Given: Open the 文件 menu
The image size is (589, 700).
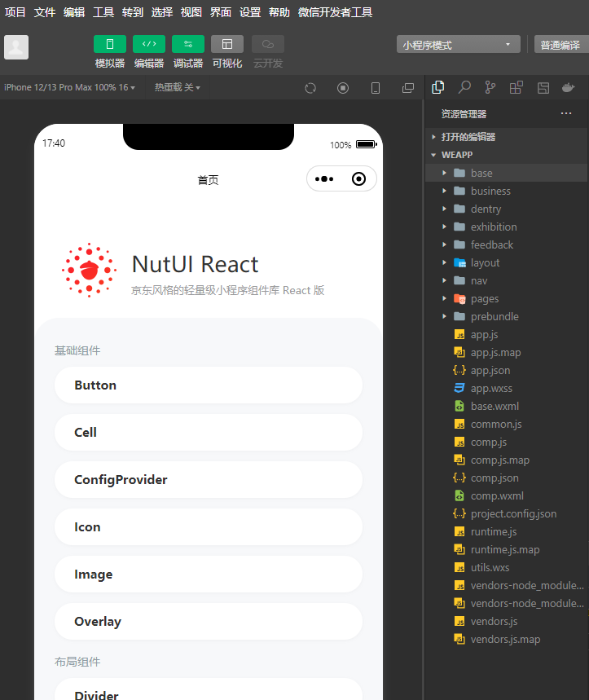Looking at the screenshot, I should coord(44,12).
